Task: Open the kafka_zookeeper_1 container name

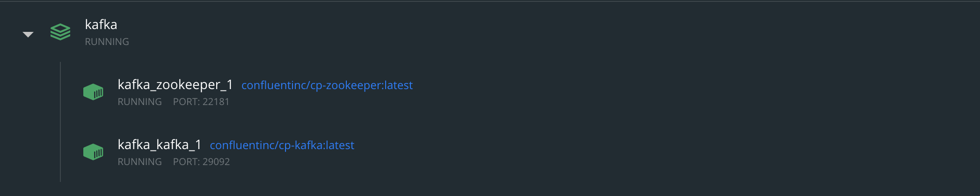Action: coord(175,84)
